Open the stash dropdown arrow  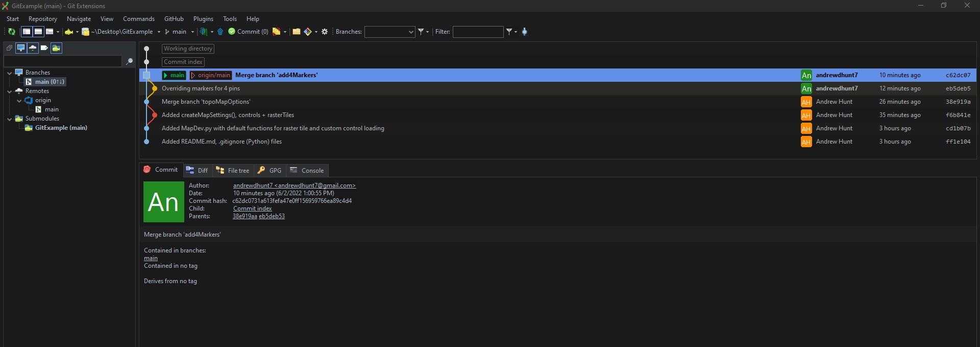[x=285, y=32]
